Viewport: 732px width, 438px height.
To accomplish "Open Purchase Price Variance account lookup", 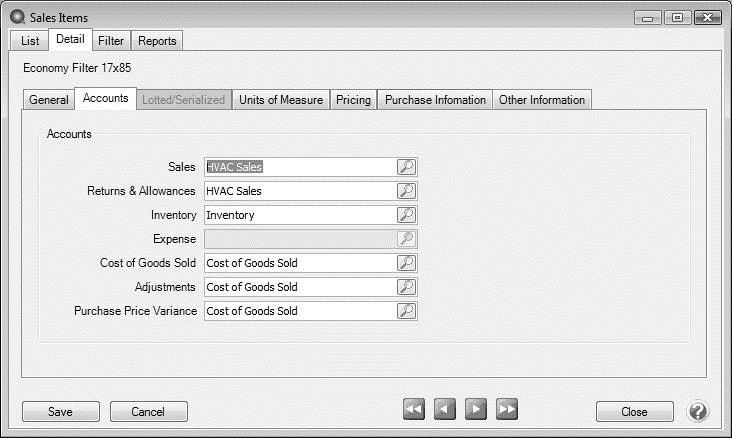I will point(406,311).
